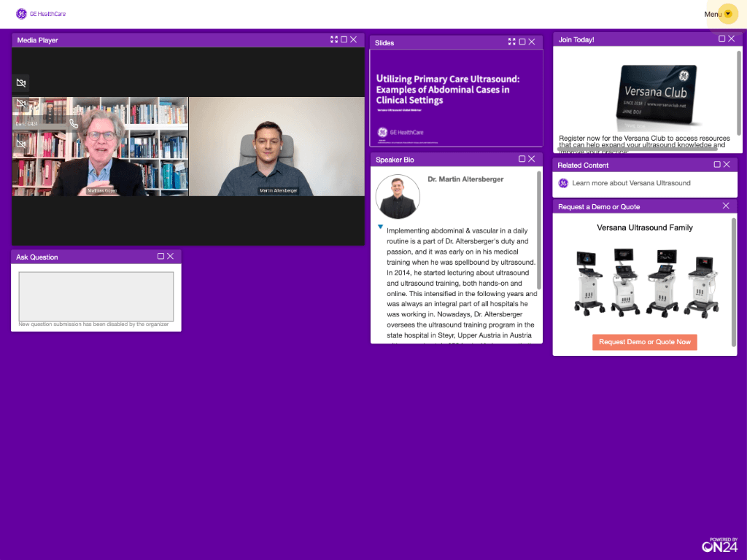
Task: Click the phone call icon in the video
Action: [x=74, y=124]
